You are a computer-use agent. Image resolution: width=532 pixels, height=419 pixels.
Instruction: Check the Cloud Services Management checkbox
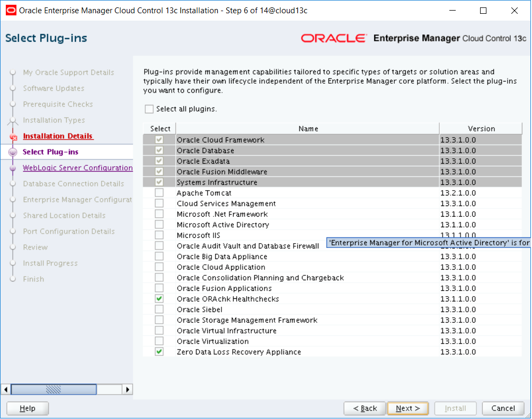tap(159, 203)
